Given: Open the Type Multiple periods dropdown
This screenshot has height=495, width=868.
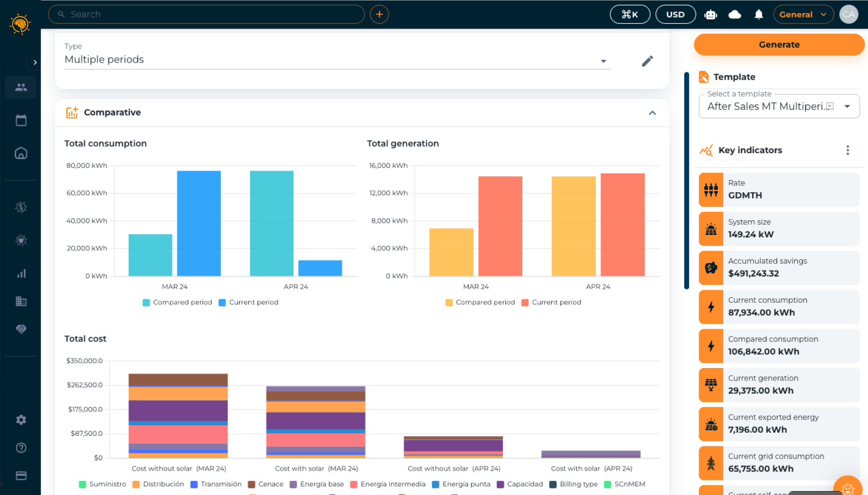Looking at the screenshot, I should pos(338,60).
